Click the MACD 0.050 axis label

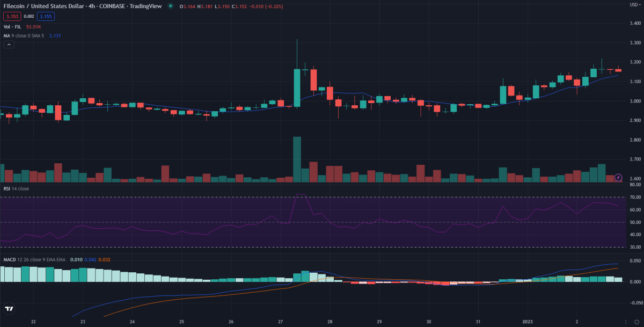coord(635,260)
